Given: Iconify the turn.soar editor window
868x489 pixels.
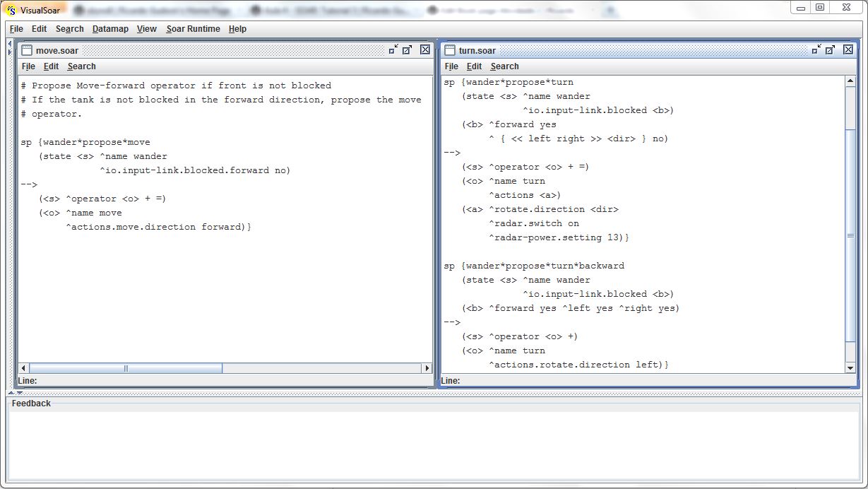Looking at the screenshot, I should 816,49.
